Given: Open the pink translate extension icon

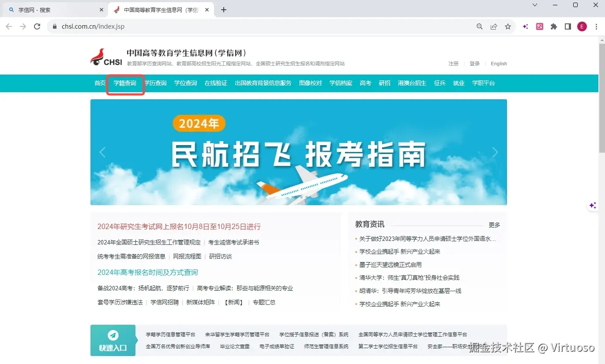Looking at the screenshot, I should [x=540, y=26].
